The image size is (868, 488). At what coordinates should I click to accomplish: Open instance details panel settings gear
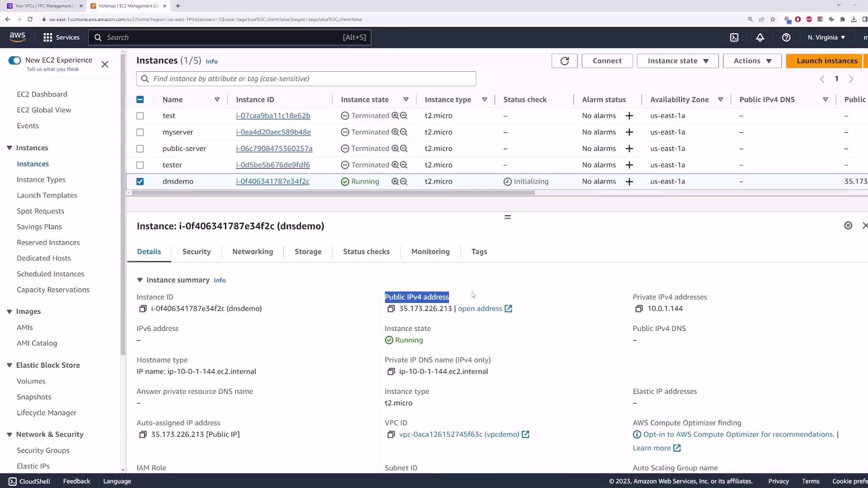click(x=848, y=225)
